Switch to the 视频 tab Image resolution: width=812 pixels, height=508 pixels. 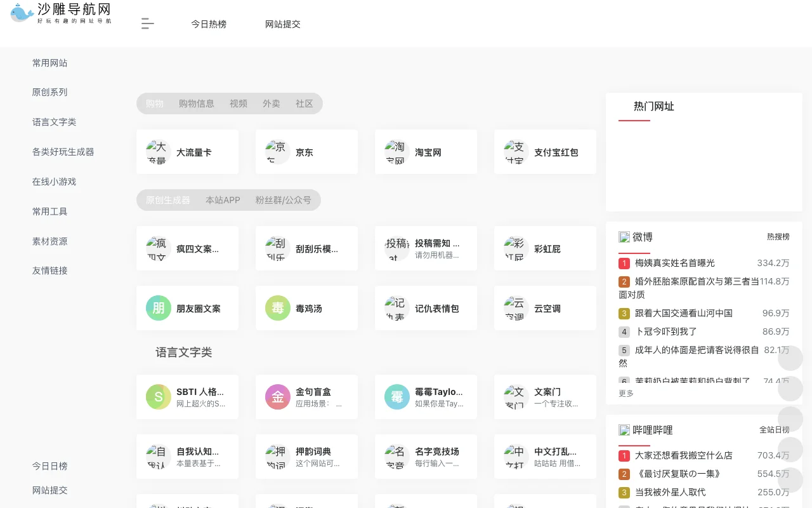(x=239, y=104)
